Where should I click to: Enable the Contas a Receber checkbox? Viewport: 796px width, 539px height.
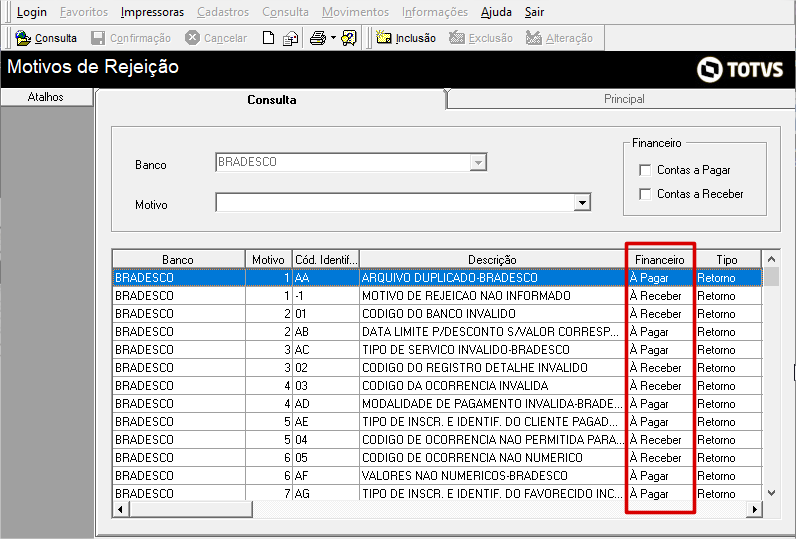pos(645,194)
